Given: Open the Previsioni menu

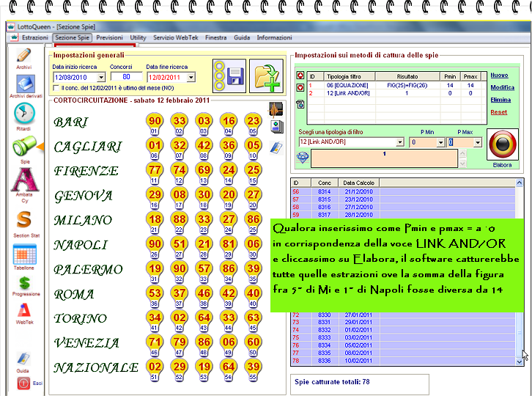Looking at the screenshot, I should tap(109, 37).
